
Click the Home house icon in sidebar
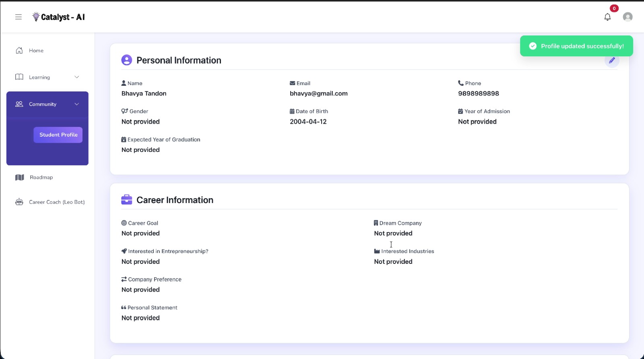tap(19, 50)
